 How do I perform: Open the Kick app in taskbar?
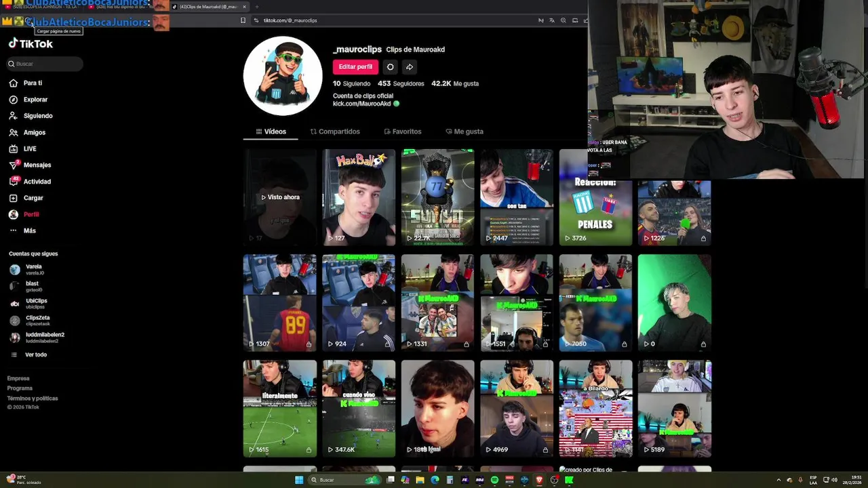tap(569, 480)
